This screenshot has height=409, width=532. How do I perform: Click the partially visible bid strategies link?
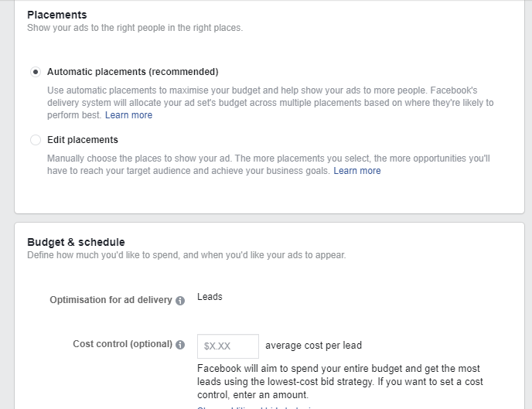point(257,407)
